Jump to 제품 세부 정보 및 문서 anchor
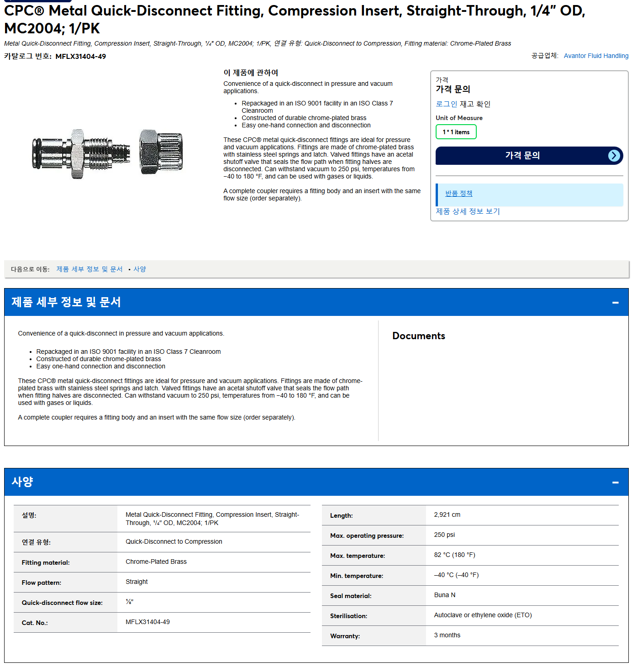 [90, 269]
